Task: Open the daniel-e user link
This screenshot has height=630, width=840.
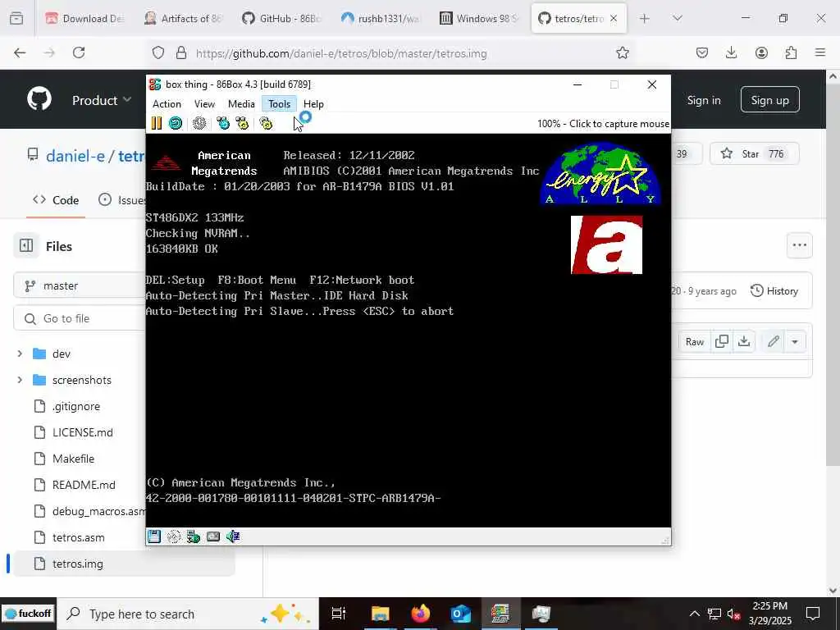Action: point(75,156)
